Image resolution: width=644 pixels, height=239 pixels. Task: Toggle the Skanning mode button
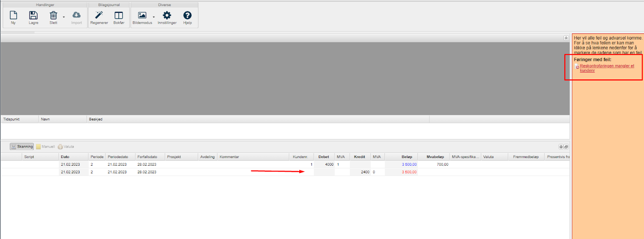(22, 147)
